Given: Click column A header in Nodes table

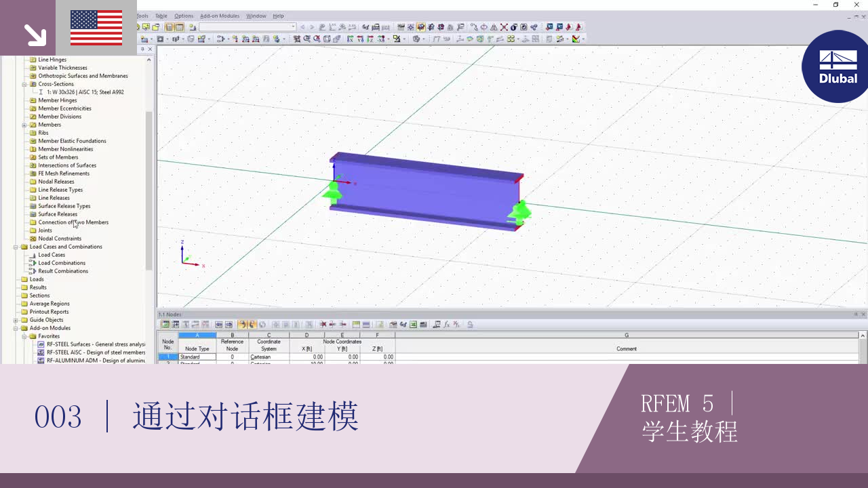Looking at the screenshot, I should (x=197, y=335).
